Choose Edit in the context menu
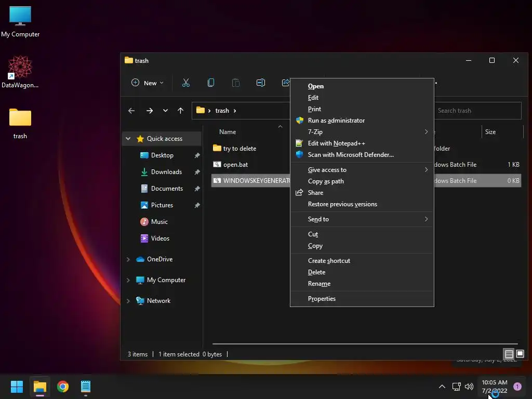This screenshot has width=532, height=399. click(x=362, y=98)
